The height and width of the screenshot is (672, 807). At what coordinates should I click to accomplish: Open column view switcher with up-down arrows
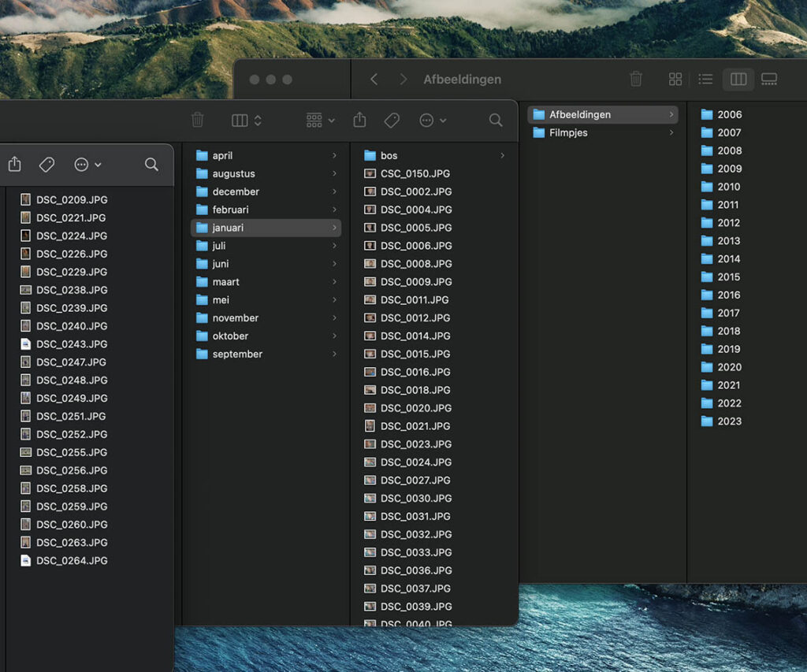[x=247, y=120]
